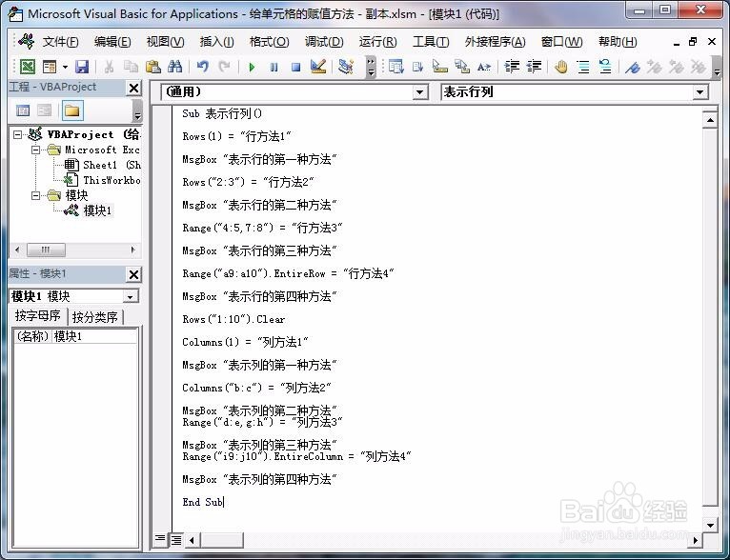Click the View Microsoft Excel icon

(x=28, y=67)
